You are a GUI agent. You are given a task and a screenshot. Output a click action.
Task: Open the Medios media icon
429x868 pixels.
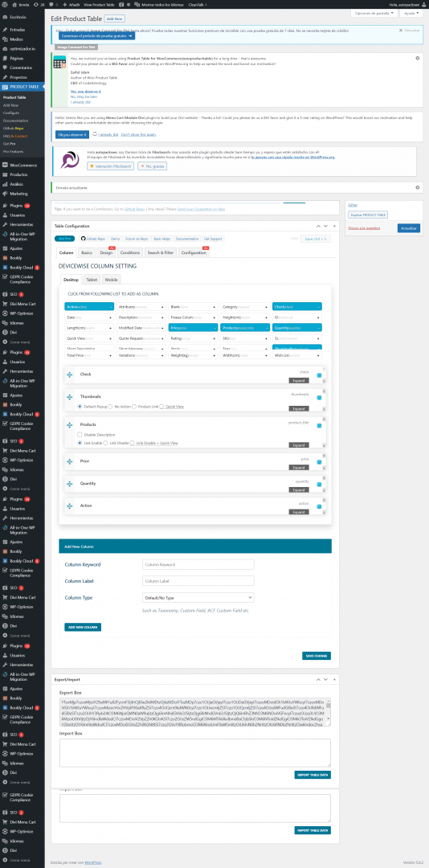click(5, 39)
